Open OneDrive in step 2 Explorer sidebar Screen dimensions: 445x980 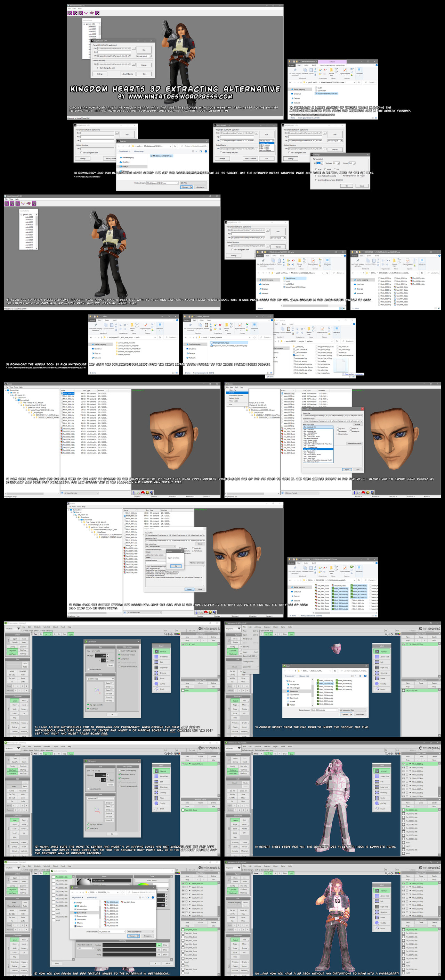click(296, 94)
